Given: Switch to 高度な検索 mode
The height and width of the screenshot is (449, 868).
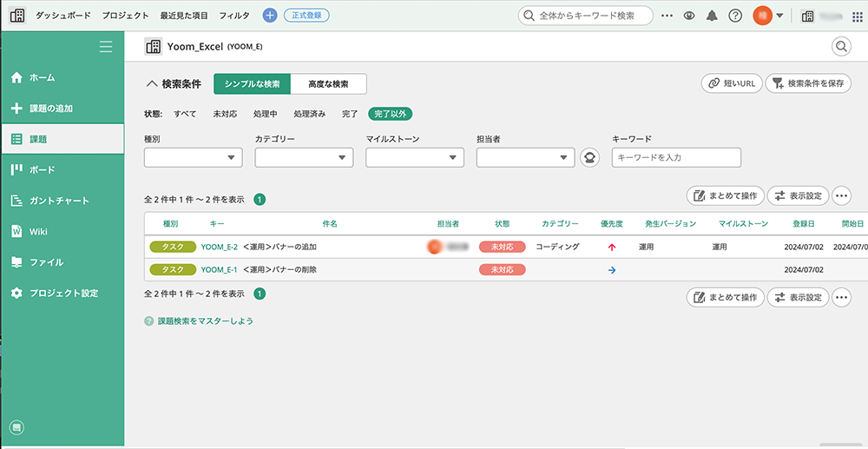Looking at the screenshot, I should pyautogui.click(x=328, y=84).
